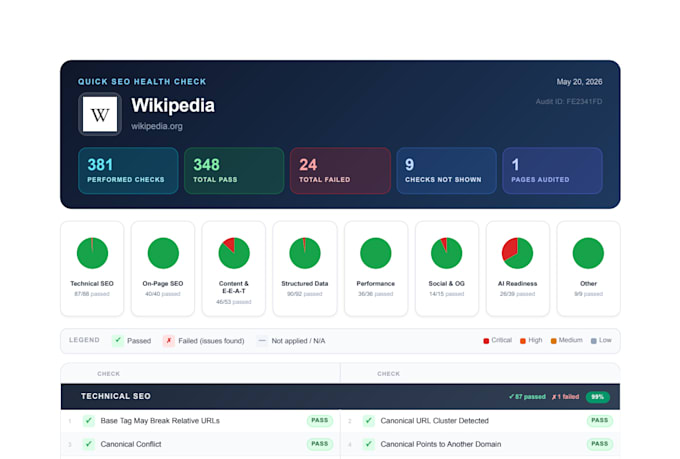The height and width of the screenshot is (459, 680).
Task: Click the 9/9 passed text under Other
Action: (588, 294)
